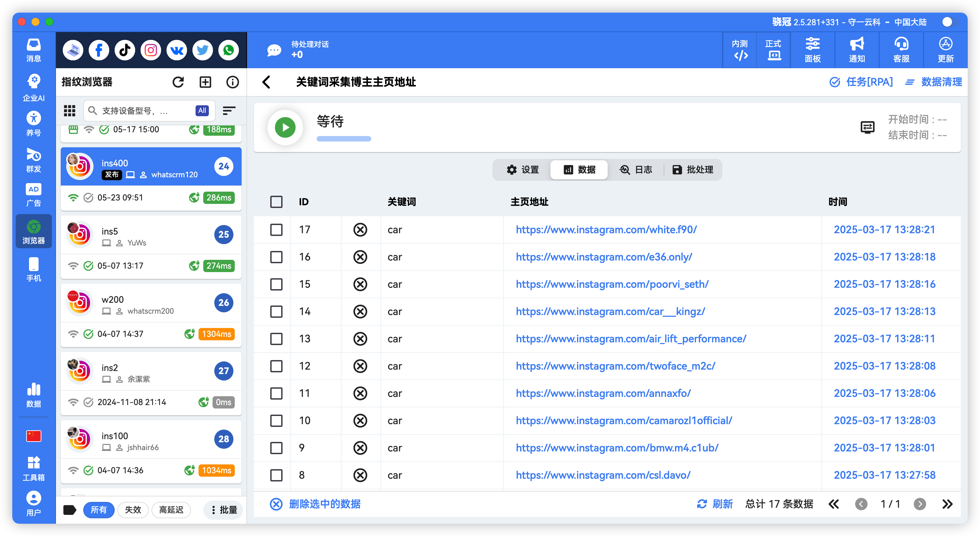980x536 pixels.
Task: Open the sort options in browser list
Action: pyautogui.click(x=229, y=110)
